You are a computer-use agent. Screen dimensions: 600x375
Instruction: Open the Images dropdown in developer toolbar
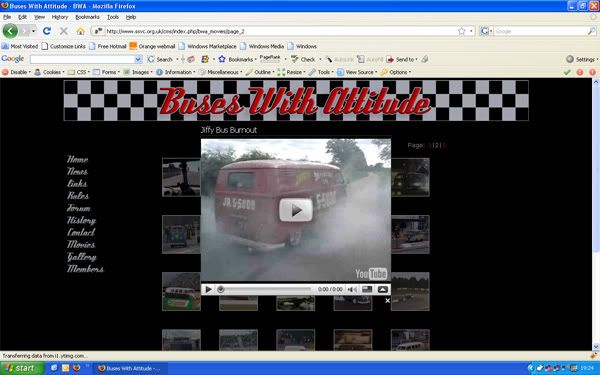pyautogui.click(x=138, y=72)
